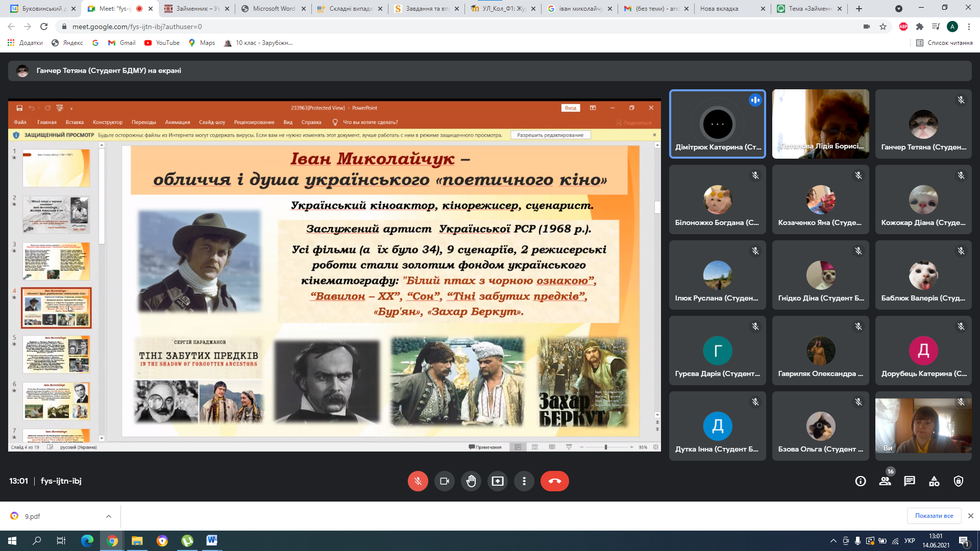Unmute the microphone in Meet controls
980x551 pixels.
[418, 481]
